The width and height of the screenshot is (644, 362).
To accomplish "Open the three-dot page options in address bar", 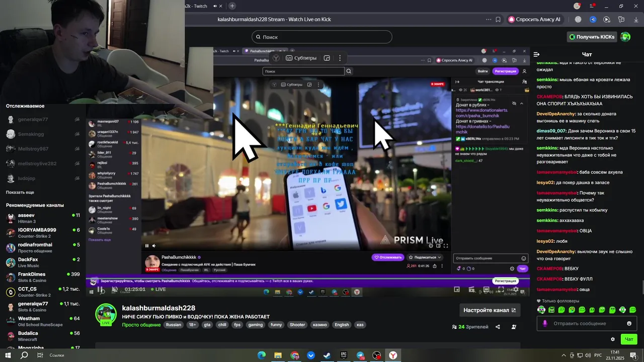I will tap(489, 19).
